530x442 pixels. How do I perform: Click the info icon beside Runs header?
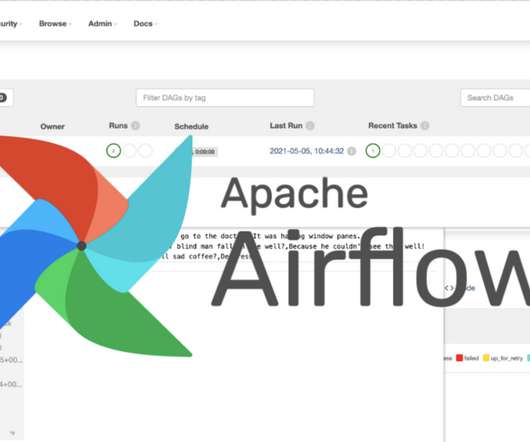point(136,125)
